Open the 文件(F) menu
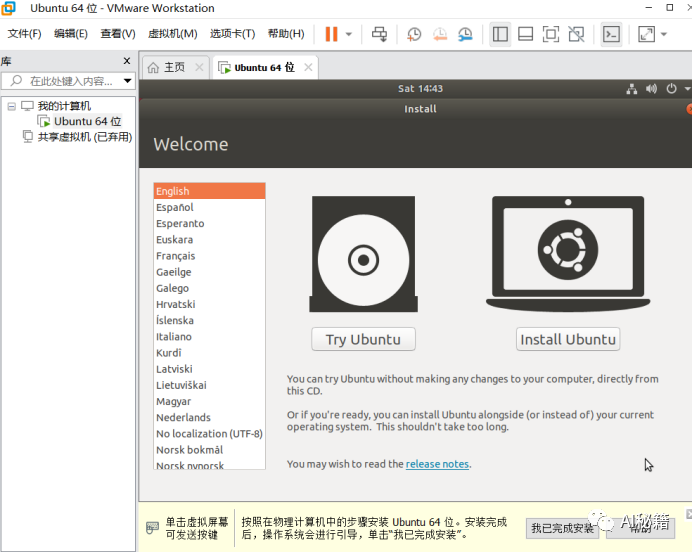Viewport: 692px width, 552px height. [x=25, y=34]
